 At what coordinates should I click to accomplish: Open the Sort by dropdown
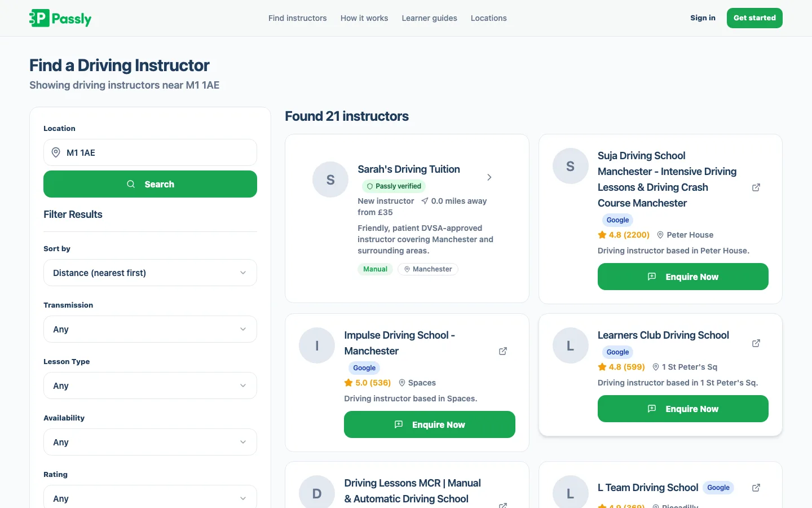click(x=150, y=273)
